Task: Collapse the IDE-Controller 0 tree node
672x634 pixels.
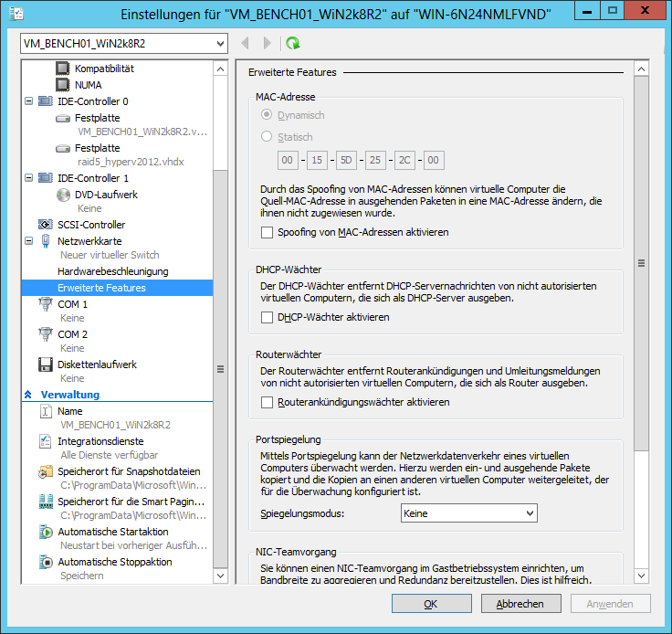Action: (x=28, y=101)
